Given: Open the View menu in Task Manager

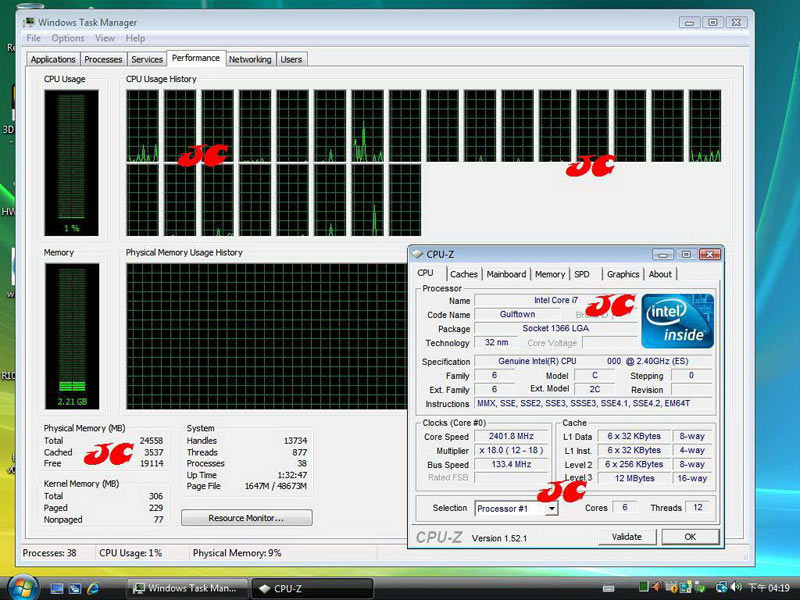Looking at the screenshot, I should click(x=105, y=38).
